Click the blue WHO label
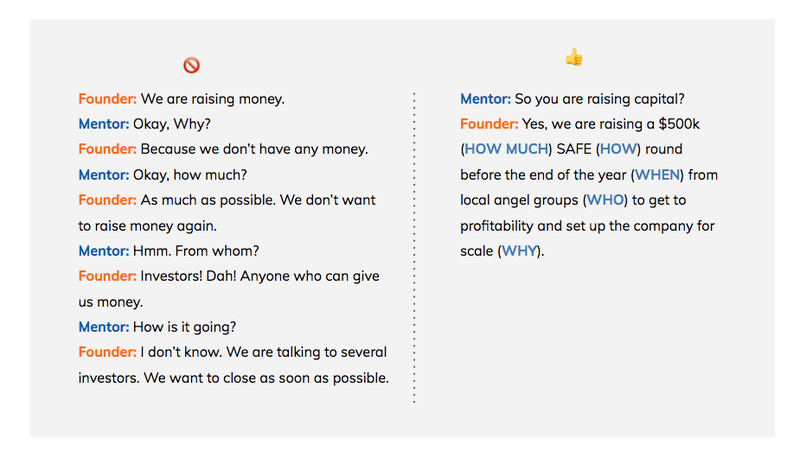The height and width of the screenshot is (451, 800). [x=605, y=200]
